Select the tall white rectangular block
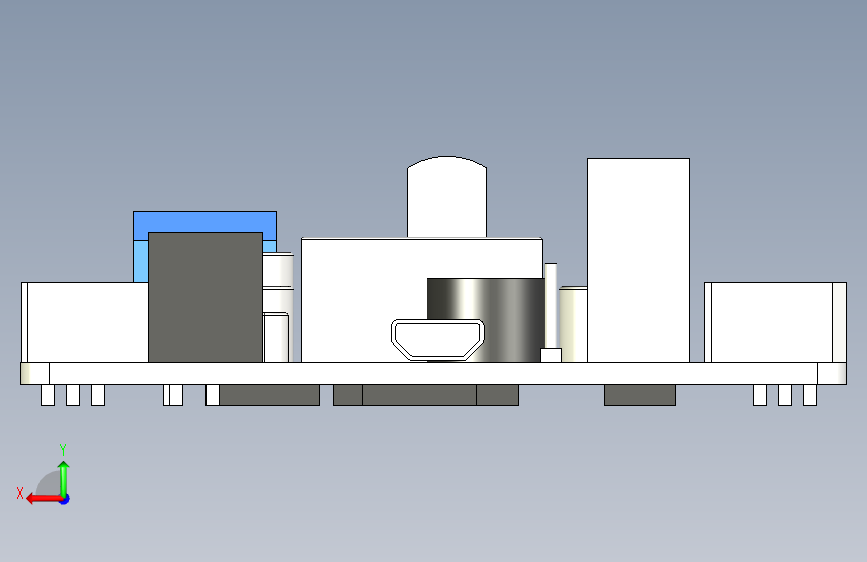The width and height of the screenshot is (867, 562). point(638,261)
